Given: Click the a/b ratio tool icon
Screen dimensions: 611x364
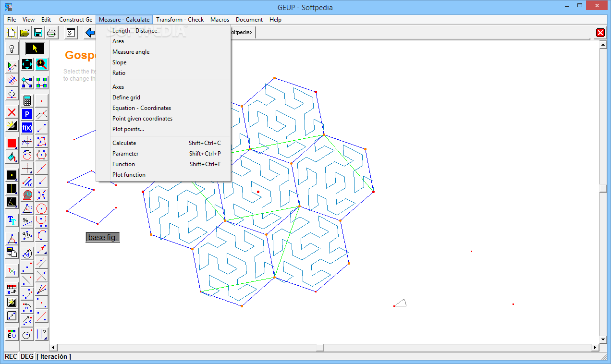Looking at the screenshot, I should tap(27, 235).
